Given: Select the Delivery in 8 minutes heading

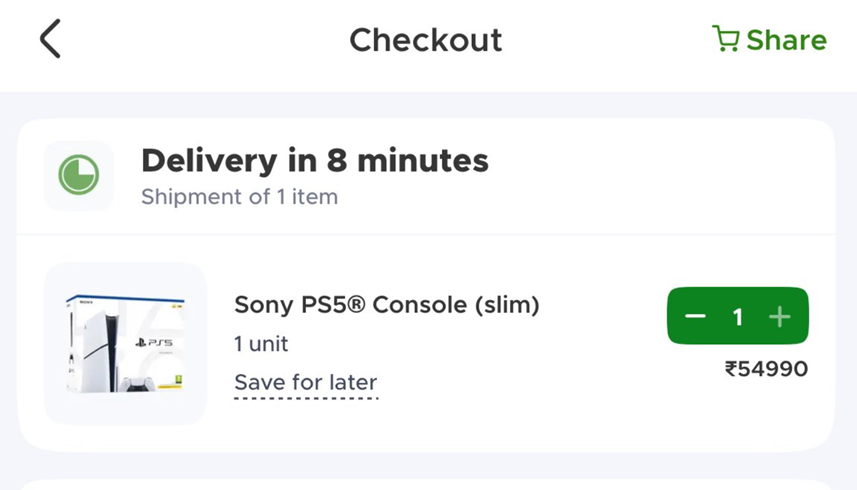Looking at the screenshot, I should (x=314, y=160).
